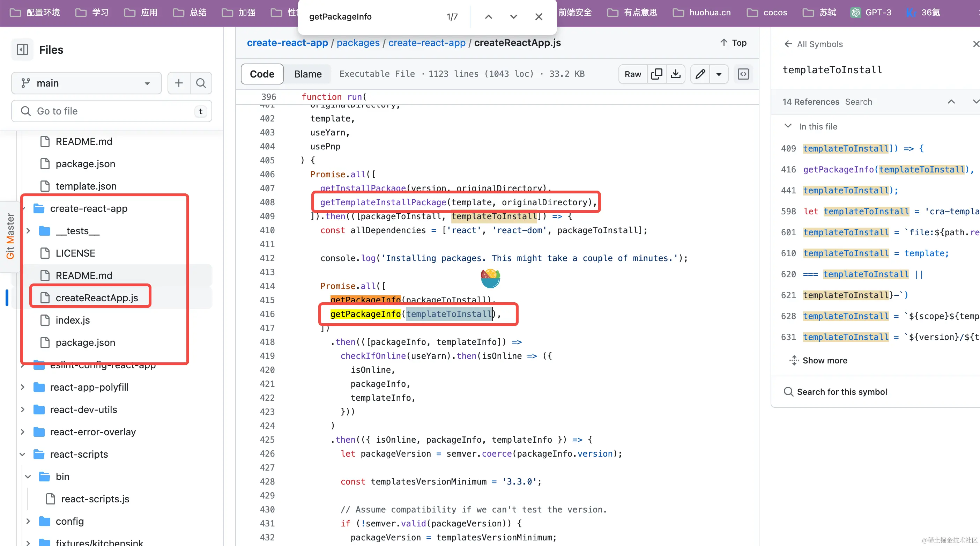Expand the react-app-polyfill folder
980x546 pixels.
[23, 388]
